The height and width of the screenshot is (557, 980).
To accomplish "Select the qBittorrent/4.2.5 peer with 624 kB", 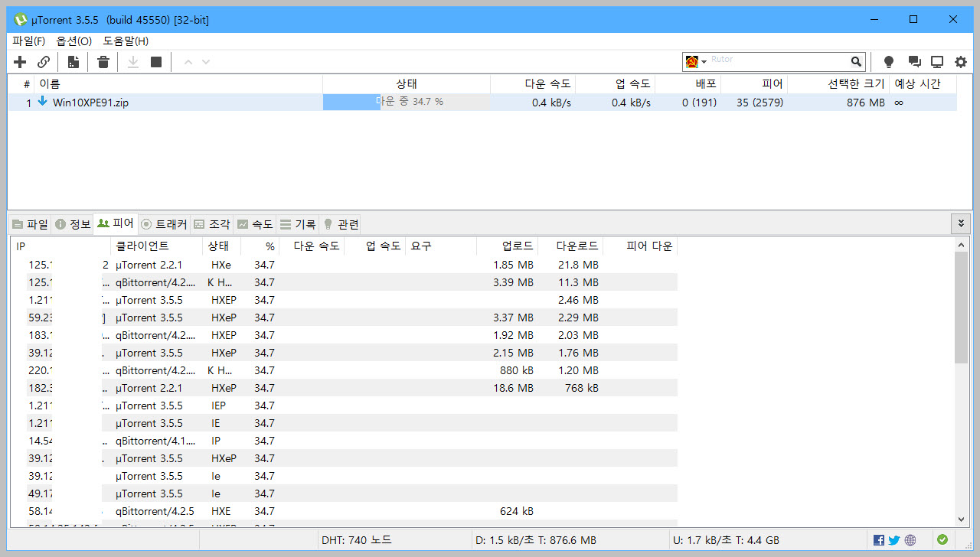I will point(344,511).
